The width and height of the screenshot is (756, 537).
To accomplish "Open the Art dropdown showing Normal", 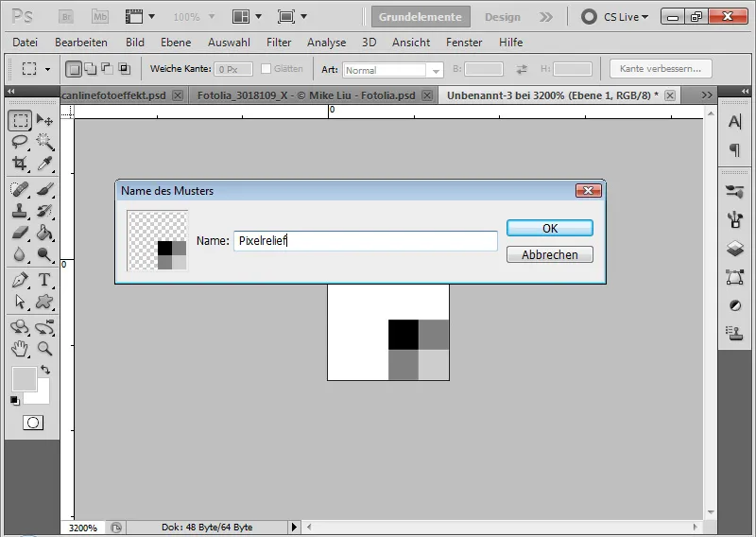I will (392, 71).
